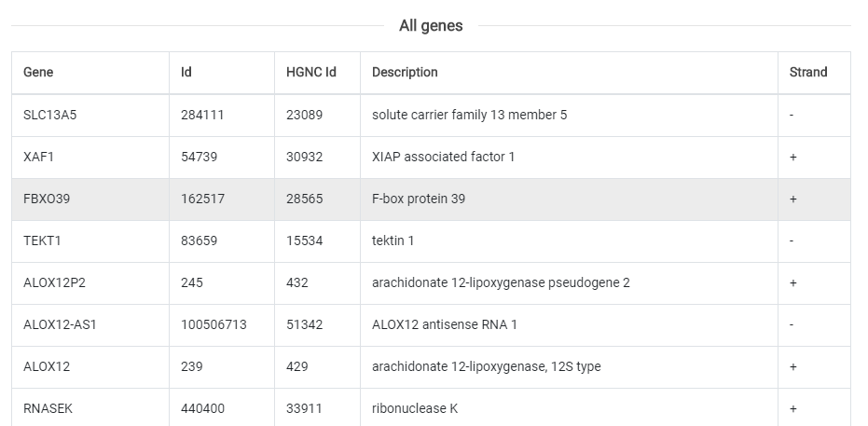Click the Gene column header
Image resolution: width=868 pixels, height=426 pixels.
tap(38, 72)
